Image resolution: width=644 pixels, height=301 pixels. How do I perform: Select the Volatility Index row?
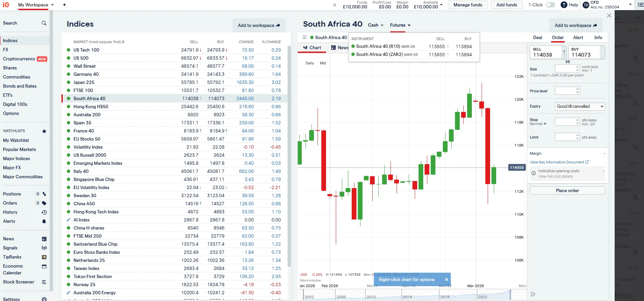pyautogui.click(x=174, y=147)
